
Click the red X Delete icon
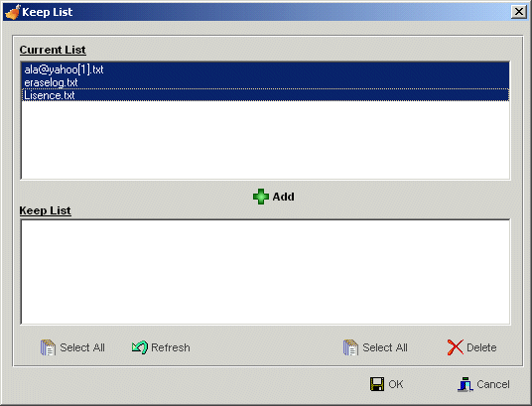coord(456,347)
